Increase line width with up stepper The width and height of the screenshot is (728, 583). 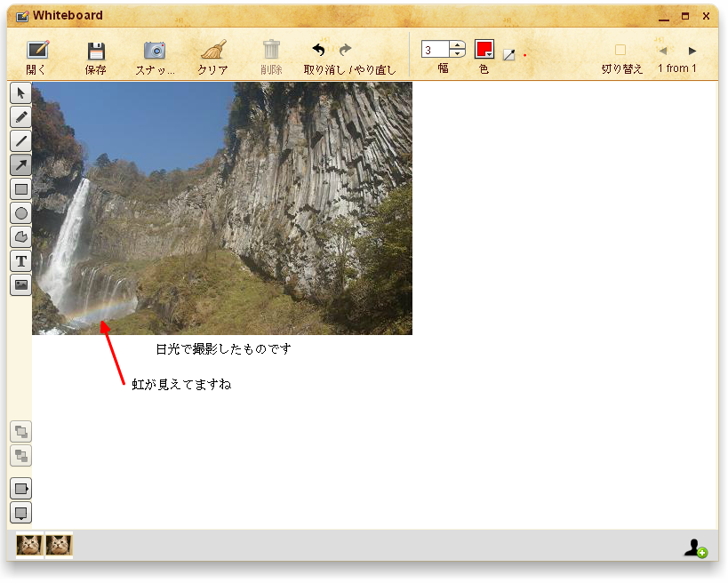coord(457,45)
